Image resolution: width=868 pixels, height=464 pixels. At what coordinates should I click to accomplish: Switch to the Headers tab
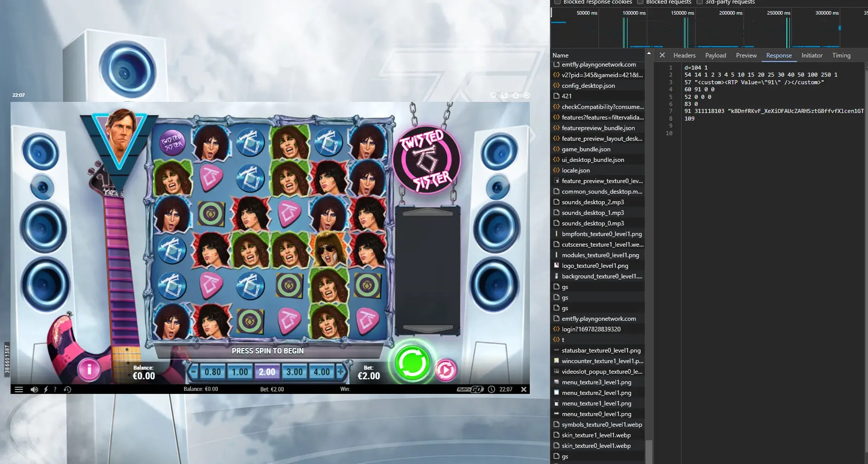(x=685, y=55)
